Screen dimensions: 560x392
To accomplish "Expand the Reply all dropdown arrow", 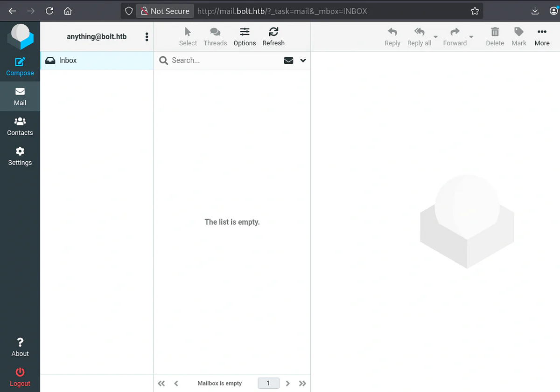I will click(436, 37).
